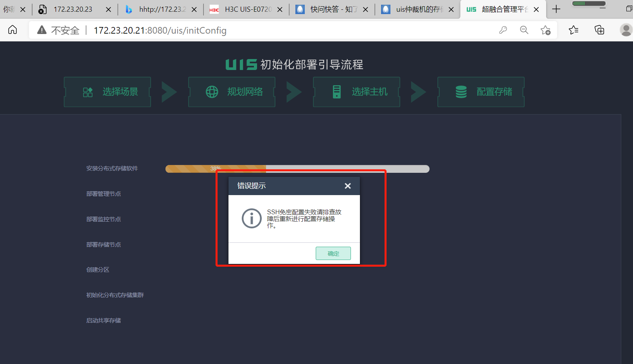This screenshot has height=364, width=633.
Task: Click the storage install progress bar
Action: pos(297,169)
